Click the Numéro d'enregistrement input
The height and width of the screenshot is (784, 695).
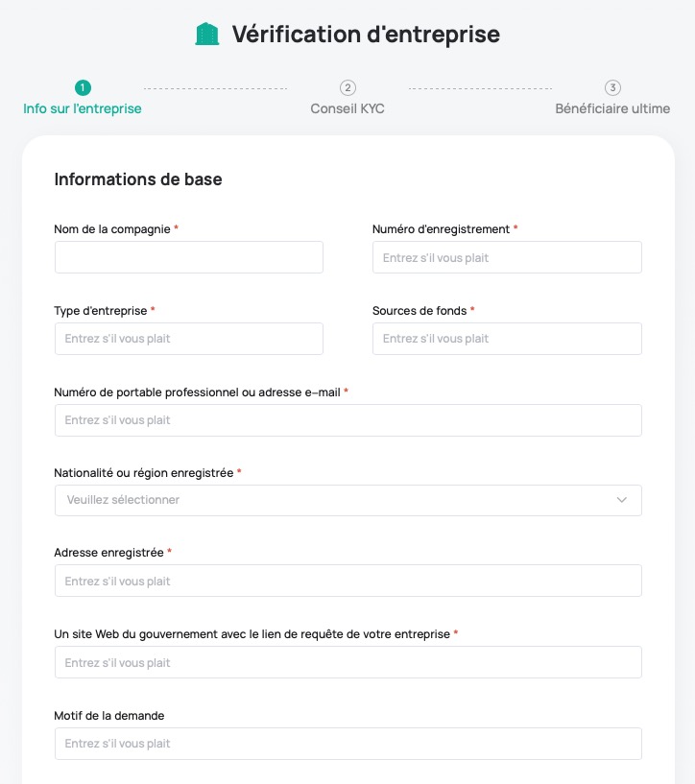point(507,257)
